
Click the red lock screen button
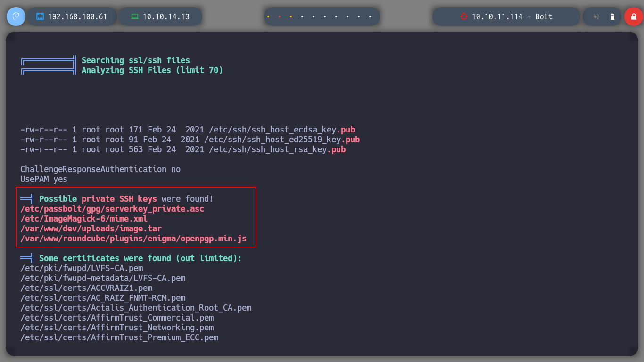coord(633,16)
